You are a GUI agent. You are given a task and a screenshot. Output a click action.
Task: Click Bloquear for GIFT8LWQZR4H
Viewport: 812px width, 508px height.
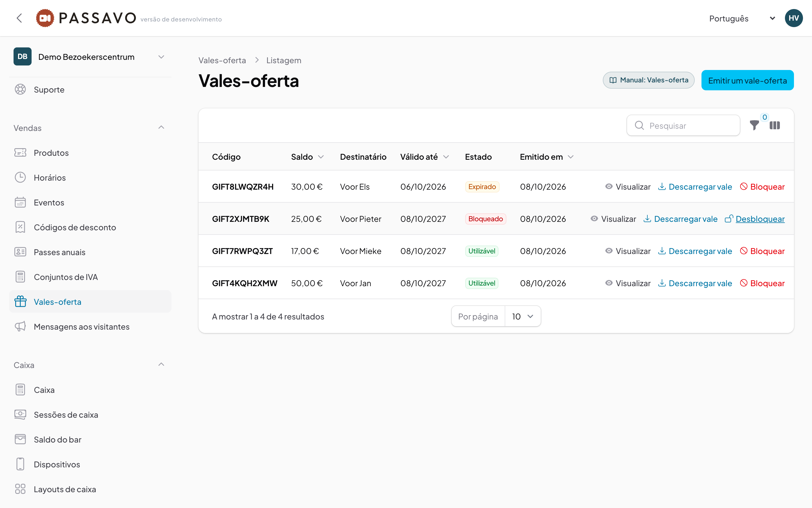762,187
